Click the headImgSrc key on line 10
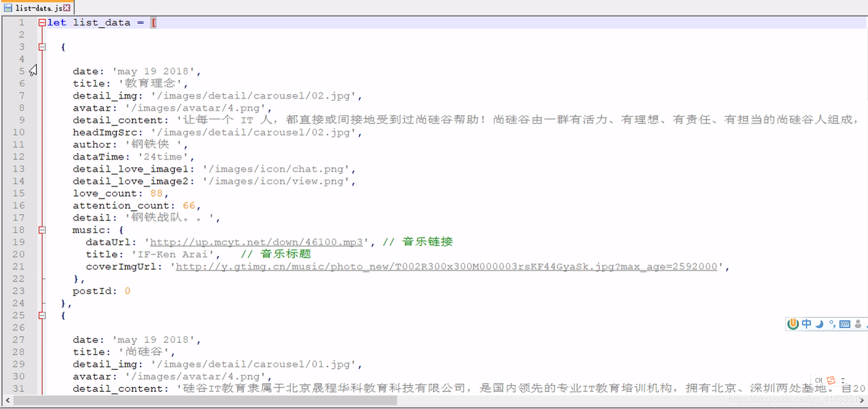This screenshot has height=409, width=868. click(x=105, y=132)
